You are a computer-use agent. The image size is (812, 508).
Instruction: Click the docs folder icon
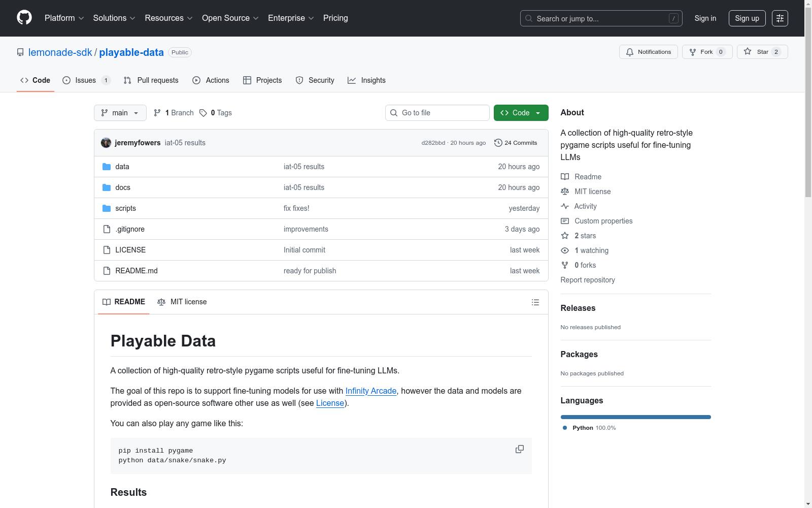pyautogui.click(x=107, y=187)
